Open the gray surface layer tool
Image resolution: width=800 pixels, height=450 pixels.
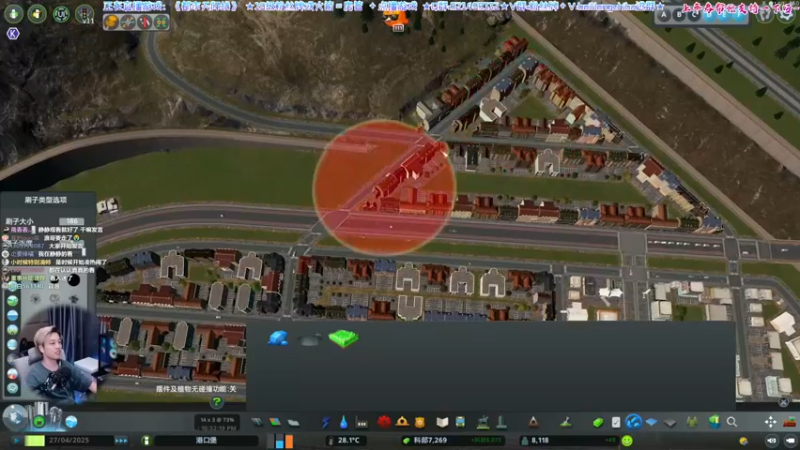tap(670, 422)
